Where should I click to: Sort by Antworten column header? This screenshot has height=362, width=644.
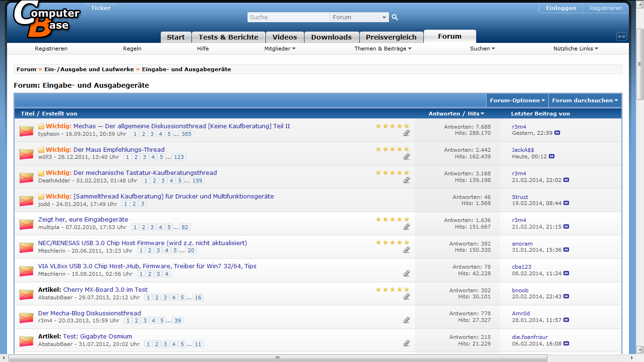[444, 114]
